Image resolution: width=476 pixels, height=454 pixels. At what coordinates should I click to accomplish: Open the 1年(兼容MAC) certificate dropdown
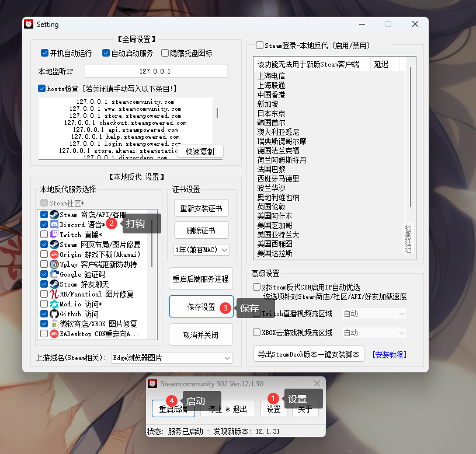(201, 249)
